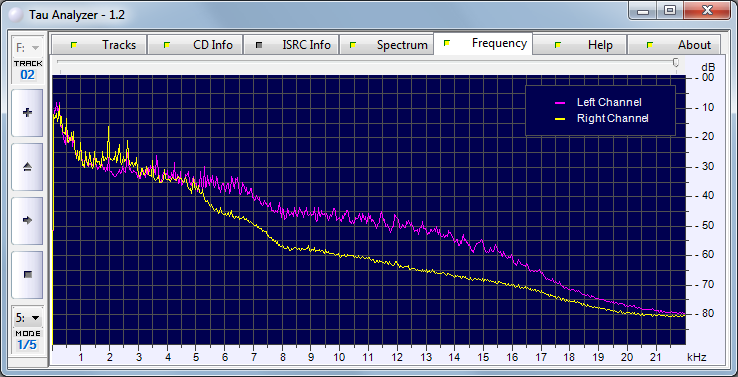Click the Left Channel legend entry

(598, 103)
